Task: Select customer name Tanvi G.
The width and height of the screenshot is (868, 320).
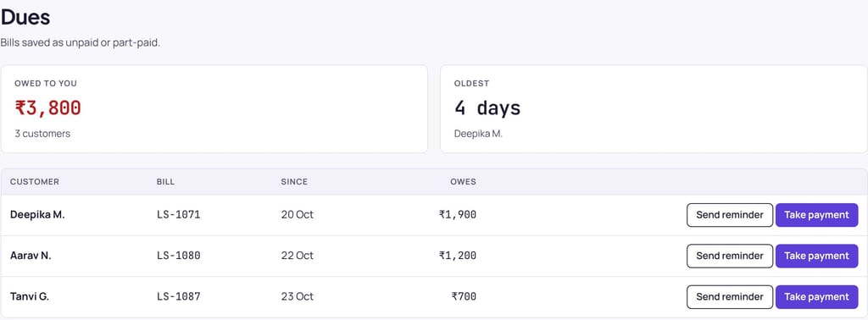Action: tap(30, 297)
